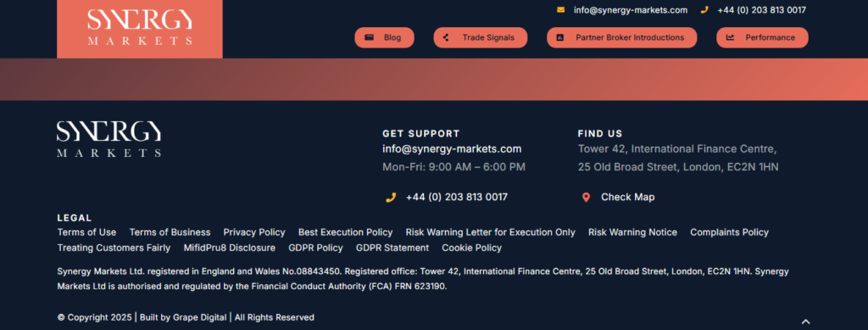The width and height of the screenshot is (868, 330).
Task: Click the phone icon in the header
Action: pyautogui.click(x=704, y=10)
